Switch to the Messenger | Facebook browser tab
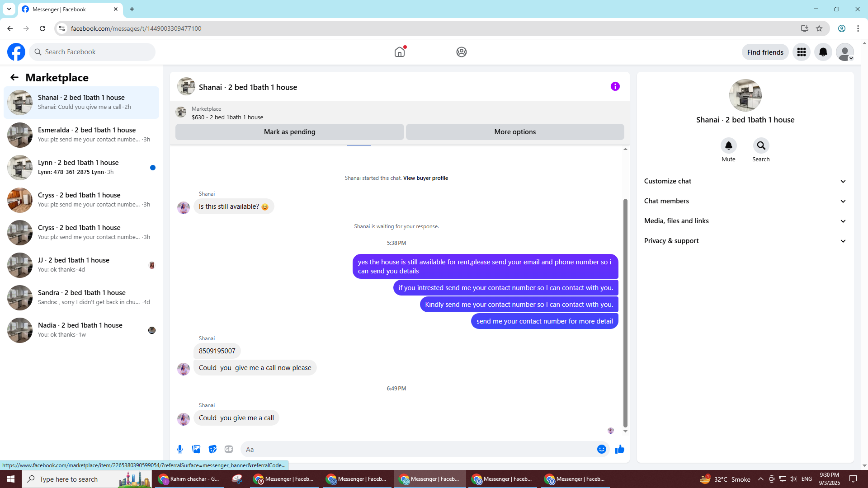Viewport: 868px width, 488px height. [x=70, y=9]
